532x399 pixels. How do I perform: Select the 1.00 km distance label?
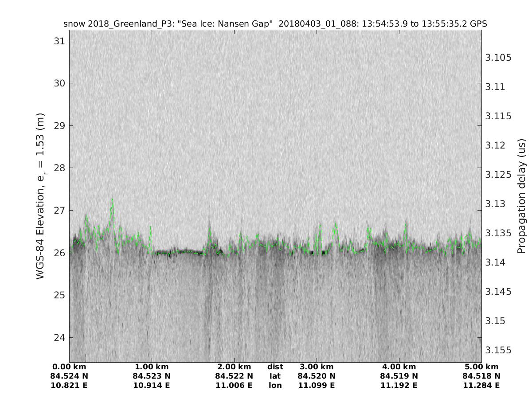point(152,367)
